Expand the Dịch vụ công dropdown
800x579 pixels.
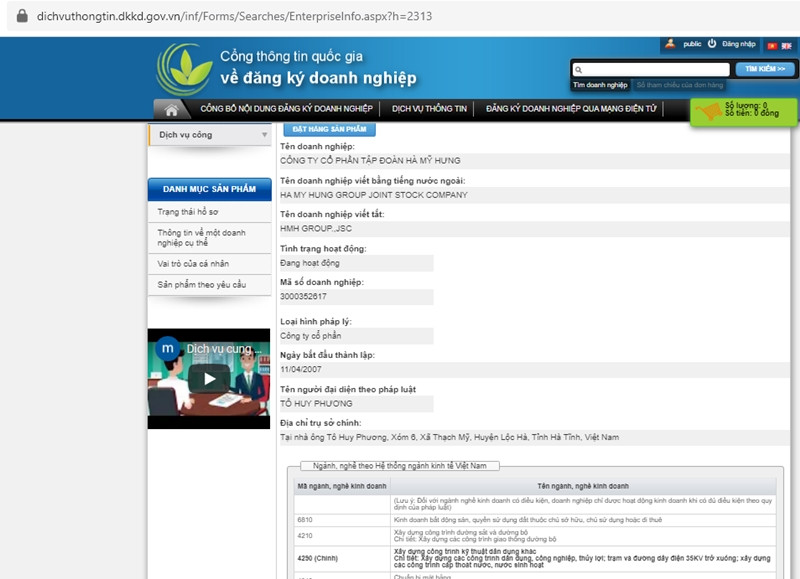tap(265, 135)
